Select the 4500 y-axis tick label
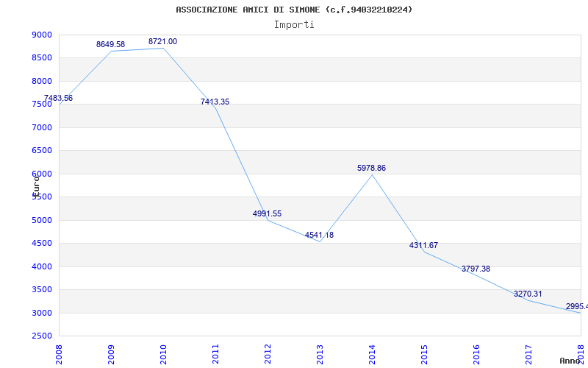 (x=42, y=244)
